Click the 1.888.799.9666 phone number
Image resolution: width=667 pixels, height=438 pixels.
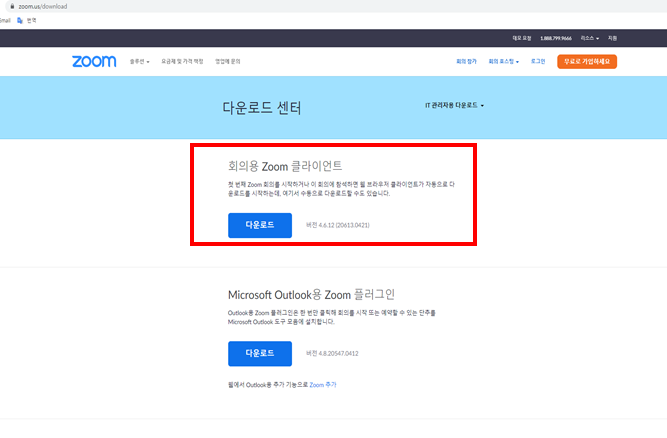(x=556, y=38)
